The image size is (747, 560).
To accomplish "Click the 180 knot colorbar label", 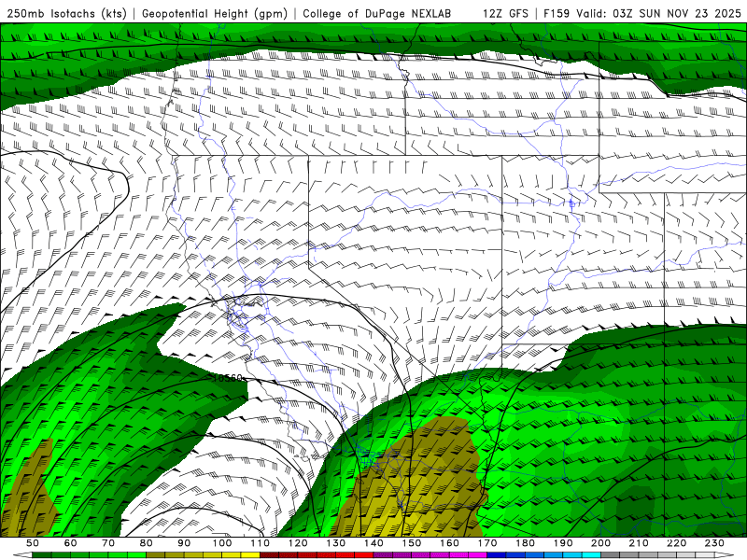I will (x=526, y=543).
